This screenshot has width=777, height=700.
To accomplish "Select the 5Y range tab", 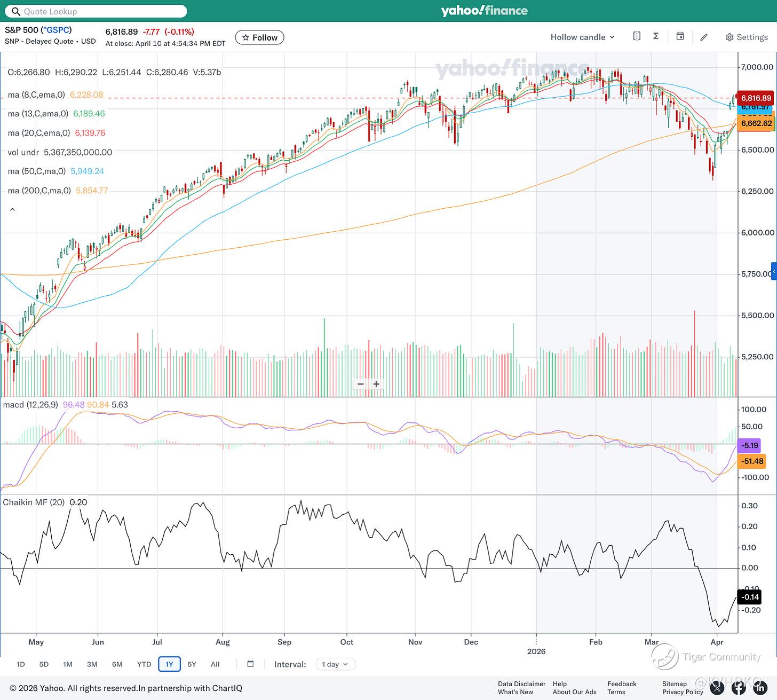I will pyautogui.click(x=192, y=664).
